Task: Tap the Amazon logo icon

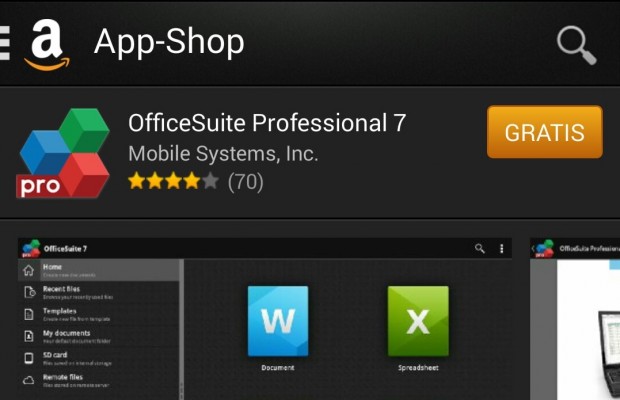Action: pyautogui.click(x=47, y=45)
